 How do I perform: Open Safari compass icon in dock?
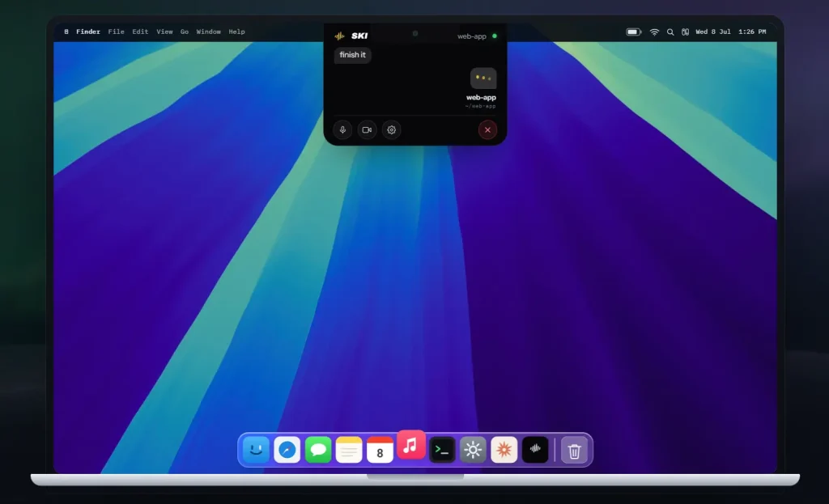(x=287, y=450)
